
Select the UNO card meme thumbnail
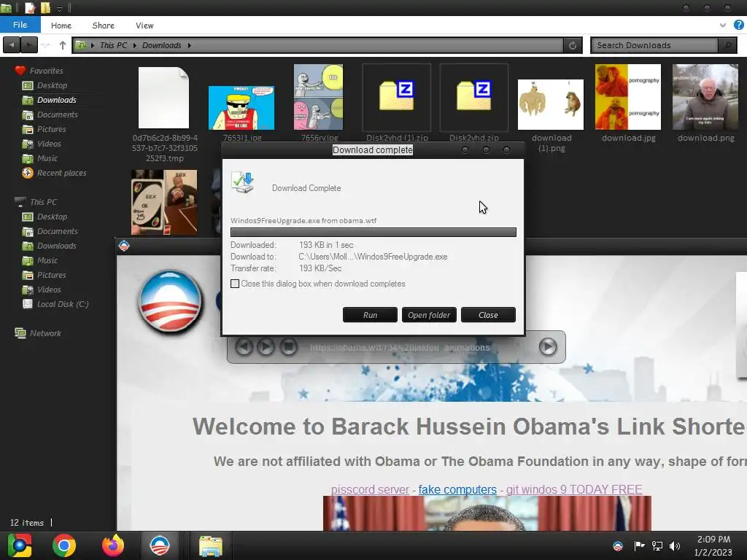164,203
